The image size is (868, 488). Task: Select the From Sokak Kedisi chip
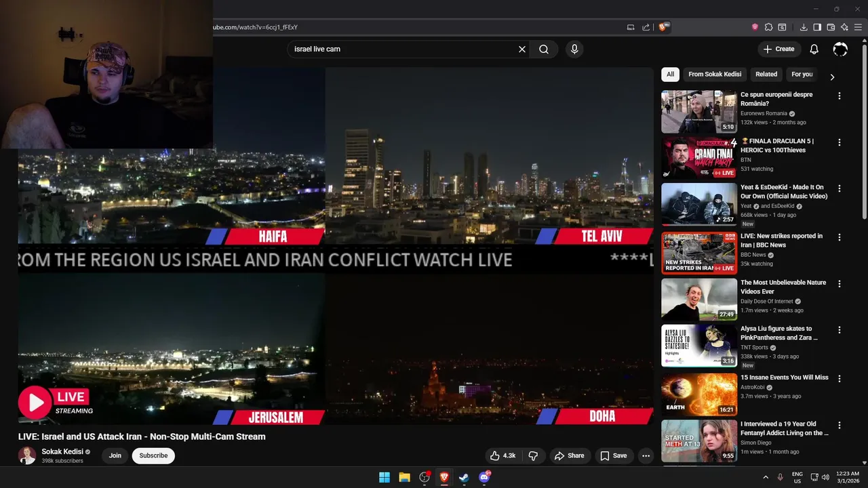click(x=715, y=75)
